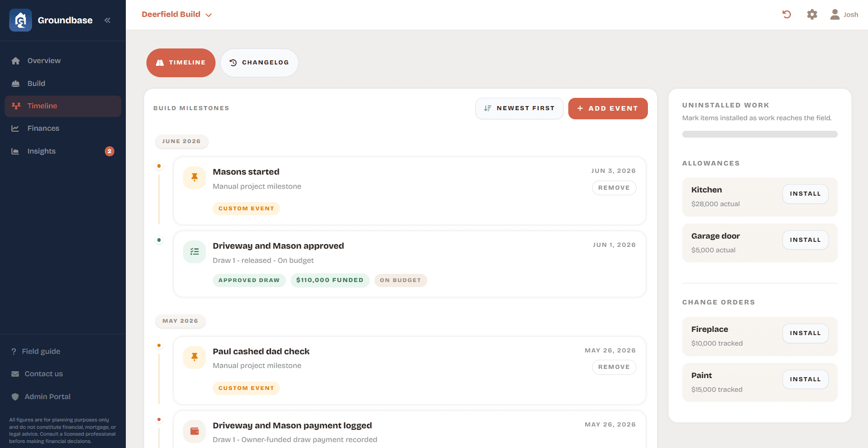Click the Insights chart icon

16,151
